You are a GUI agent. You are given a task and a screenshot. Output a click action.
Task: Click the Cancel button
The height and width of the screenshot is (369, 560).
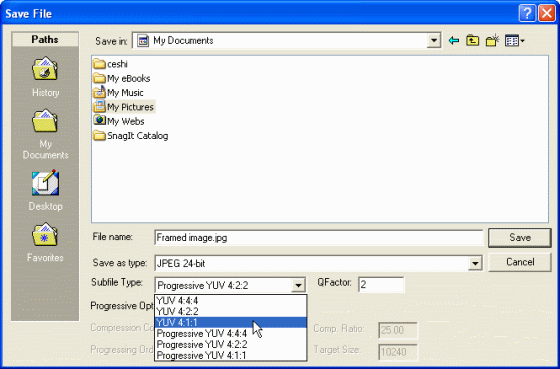[520, 262]
